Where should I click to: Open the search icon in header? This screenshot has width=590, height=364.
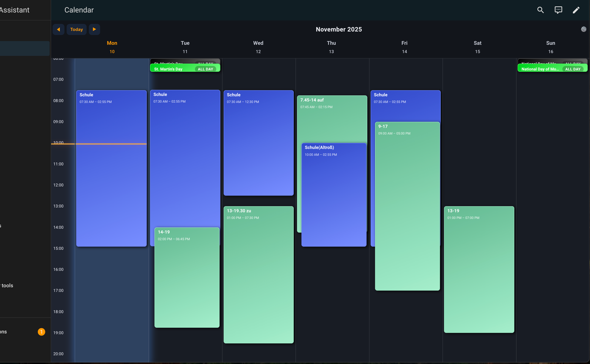coord(540,10)
